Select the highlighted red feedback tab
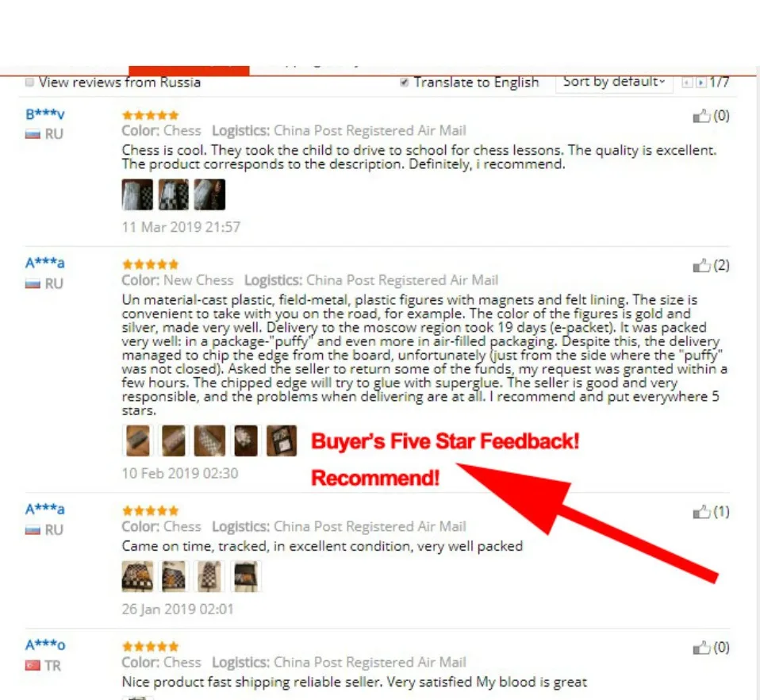This screenshot has width=760, height=700. tap(189, 71)
